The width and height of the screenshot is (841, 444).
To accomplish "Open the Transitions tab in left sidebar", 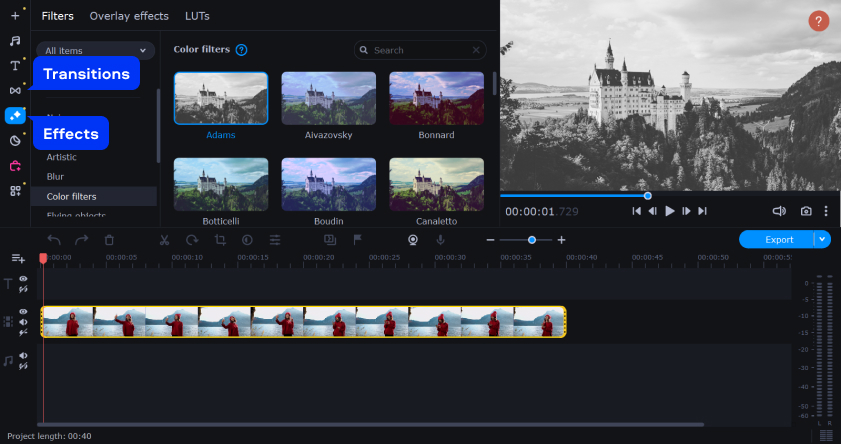I will [x=15, y=90].
